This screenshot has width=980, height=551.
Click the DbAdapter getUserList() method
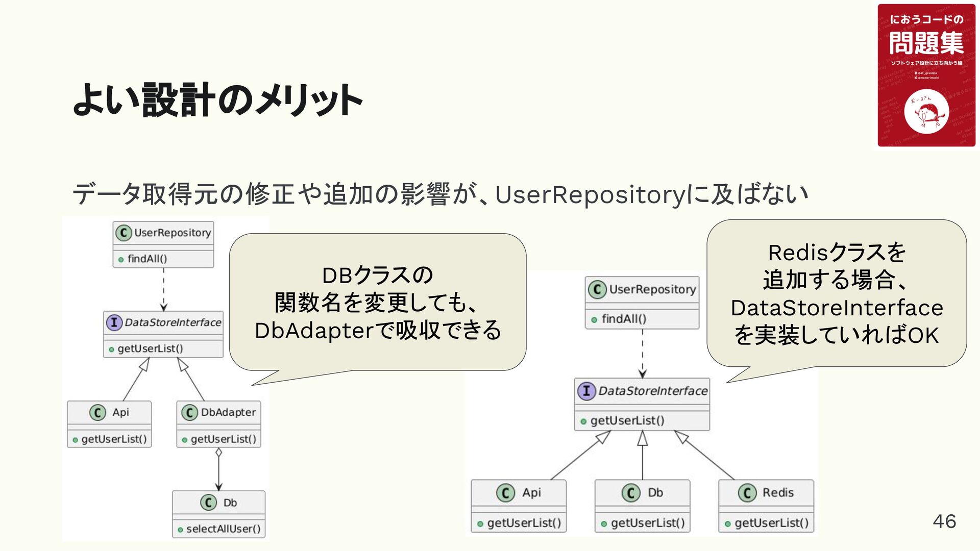(x=223, y=439)
